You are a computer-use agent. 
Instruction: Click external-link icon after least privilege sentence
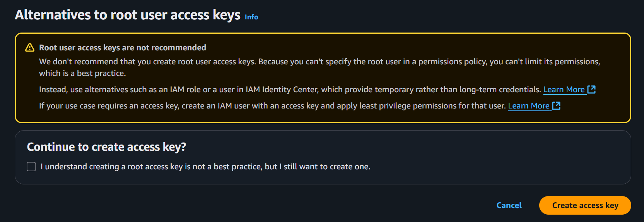[556, 106]
